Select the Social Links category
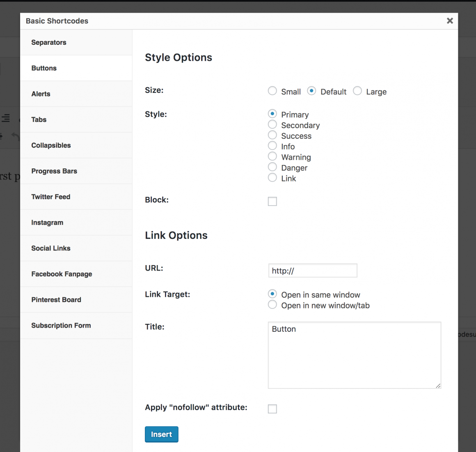Image resolution: width=476 pixels, height=452 pixels. click(x=50, y=248)
